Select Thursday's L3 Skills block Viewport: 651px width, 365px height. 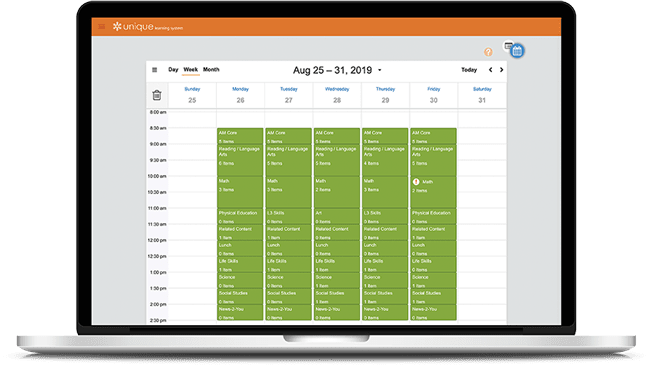coord(385,216)
